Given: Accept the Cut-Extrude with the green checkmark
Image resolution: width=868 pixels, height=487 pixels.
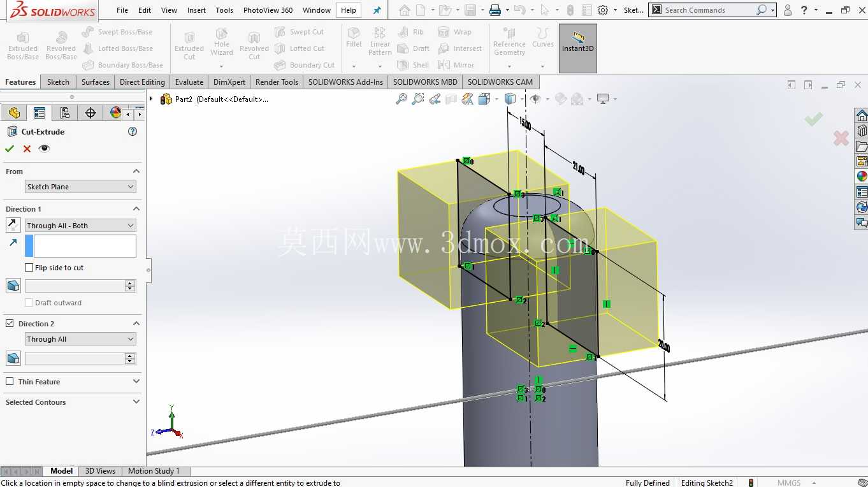Looking at the screenshot, I should click(x=10, y=149).
